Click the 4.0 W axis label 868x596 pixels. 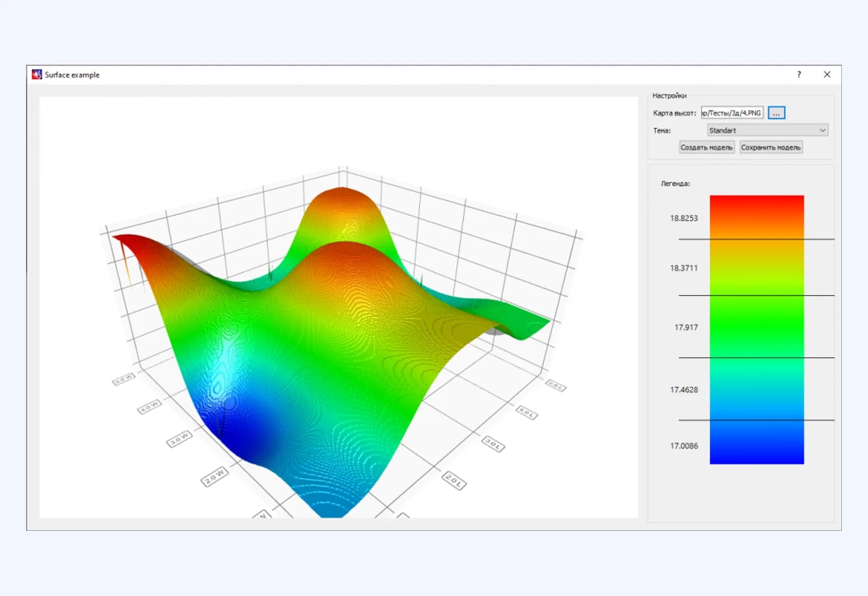click(149, 406)
